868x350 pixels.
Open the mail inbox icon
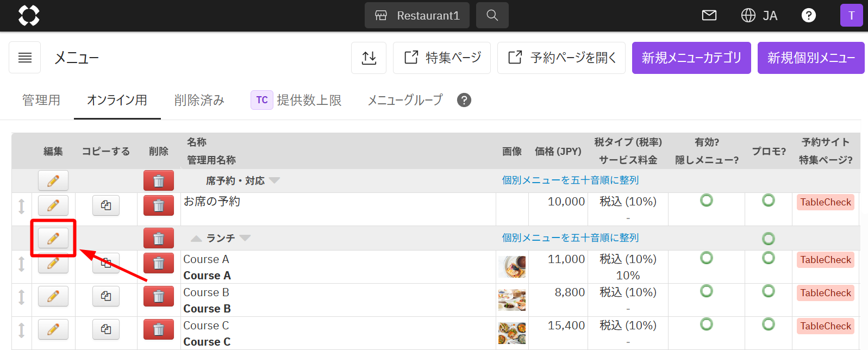(x=709, y=15)
